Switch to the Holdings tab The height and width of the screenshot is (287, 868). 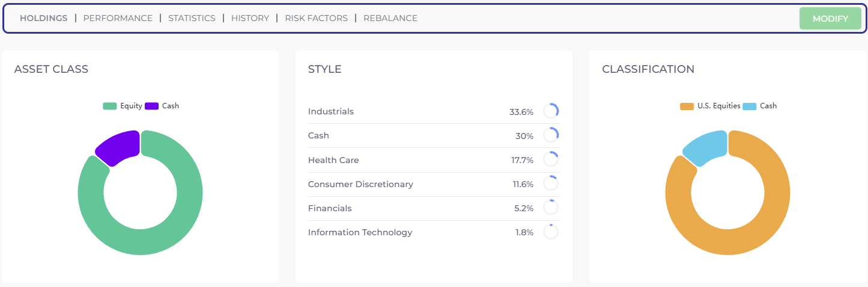point(44,18)
